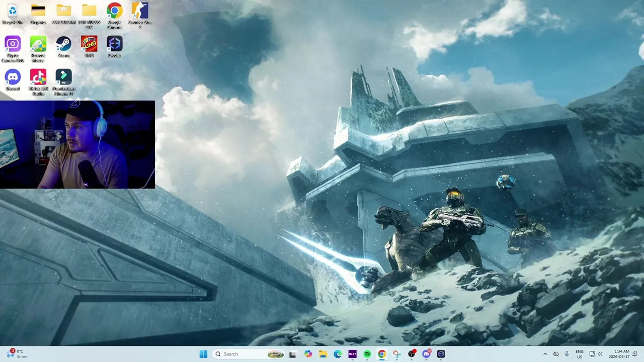Open the NZXT app in taskbar
The width and height of the screenshot is (644, 362).
coord(352,354)
